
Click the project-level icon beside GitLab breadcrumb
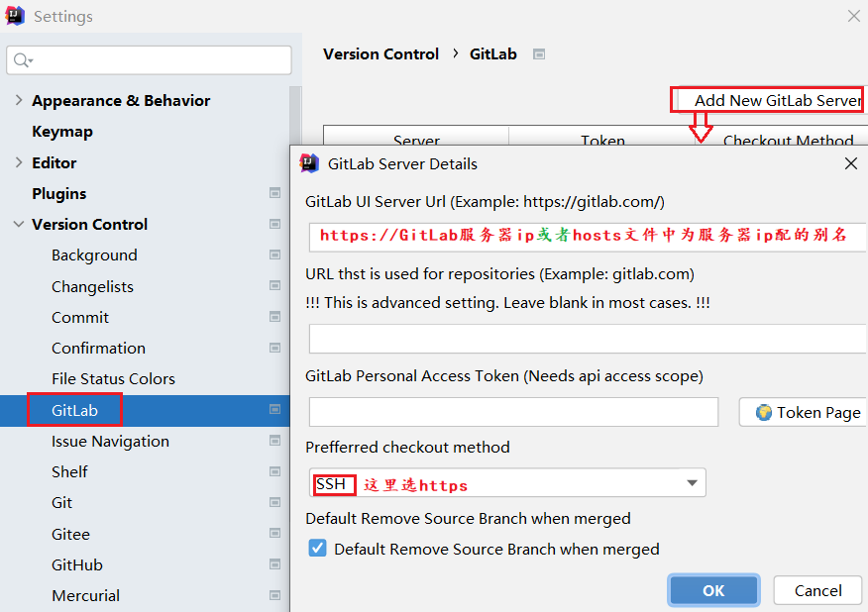(539, 54)
